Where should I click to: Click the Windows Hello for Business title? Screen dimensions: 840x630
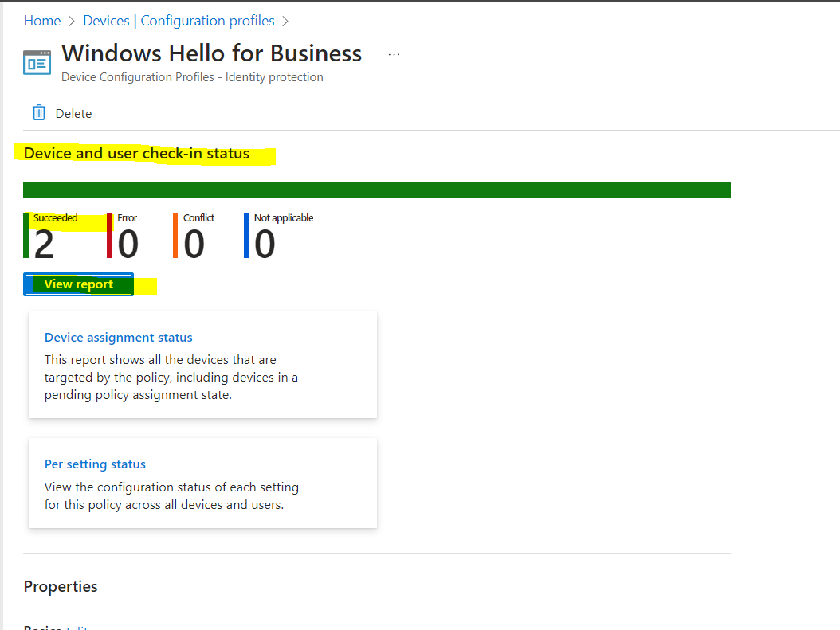212,53
